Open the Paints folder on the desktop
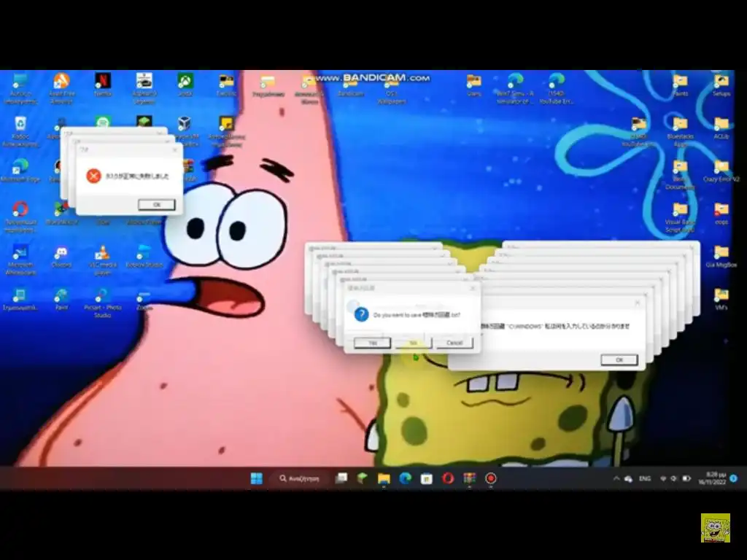The image size is (747, 560). tap(681, 85)
